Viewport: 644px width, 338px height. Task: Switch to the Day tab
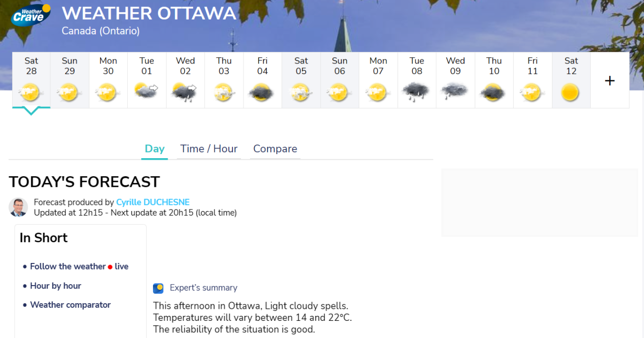154,149
